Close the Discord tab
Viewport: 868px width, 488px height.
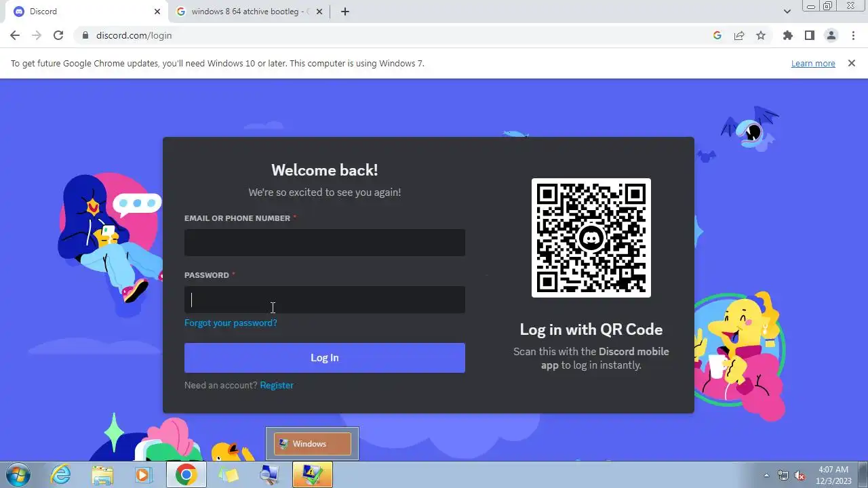[157, 12]
